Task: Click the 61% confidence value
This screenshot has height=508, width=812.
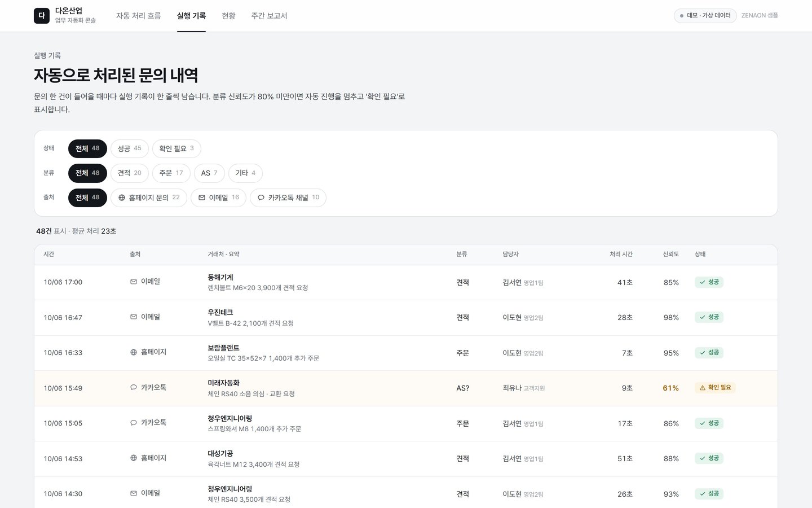Action: (x=670, y=388)
